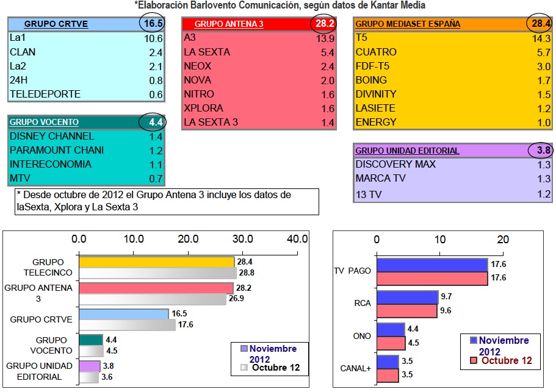Click the La1 row label

point(17,38)
